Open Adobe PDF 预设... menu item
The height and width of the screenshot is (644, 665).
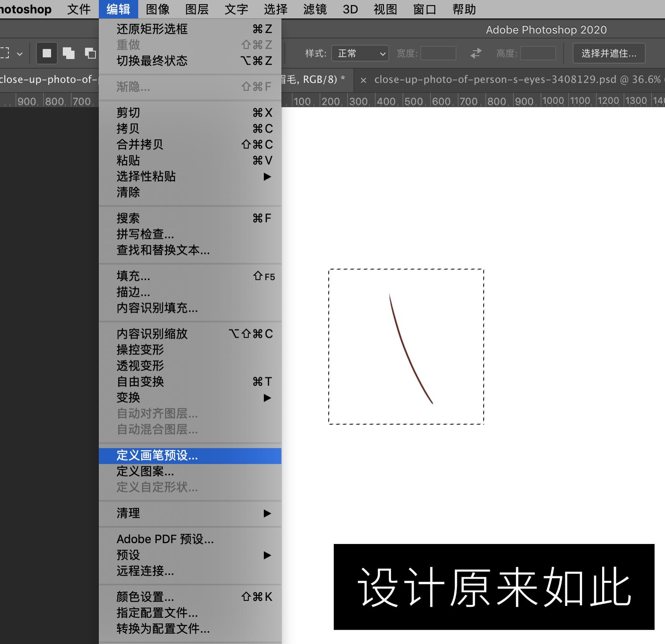tap(190, 539)
